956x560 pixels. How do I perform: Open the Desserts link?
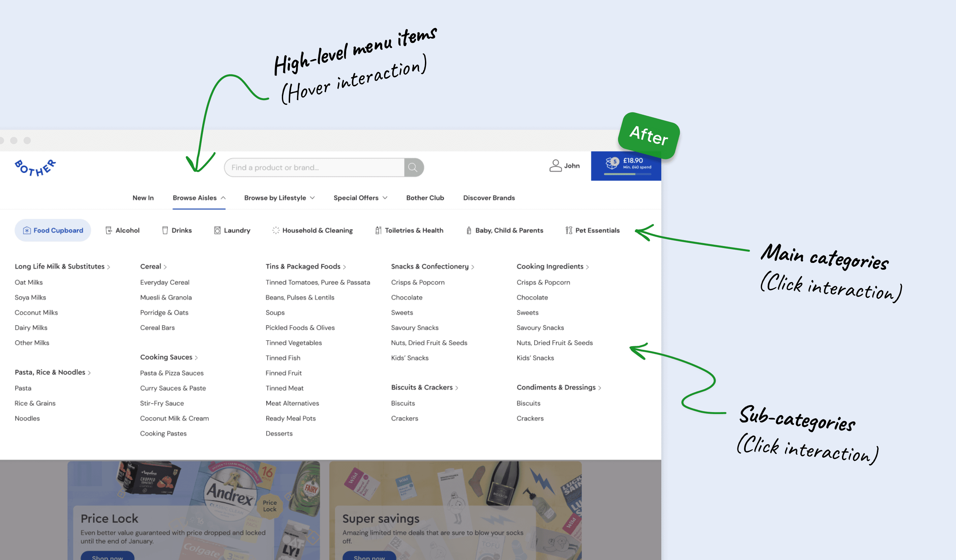pos(279,434)
